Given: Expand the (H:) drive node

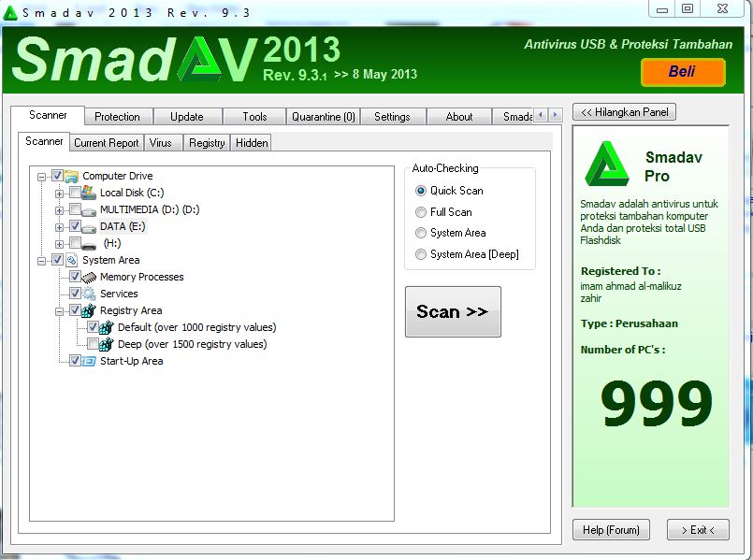Looking at the screenshot, I should coord(60,244).
